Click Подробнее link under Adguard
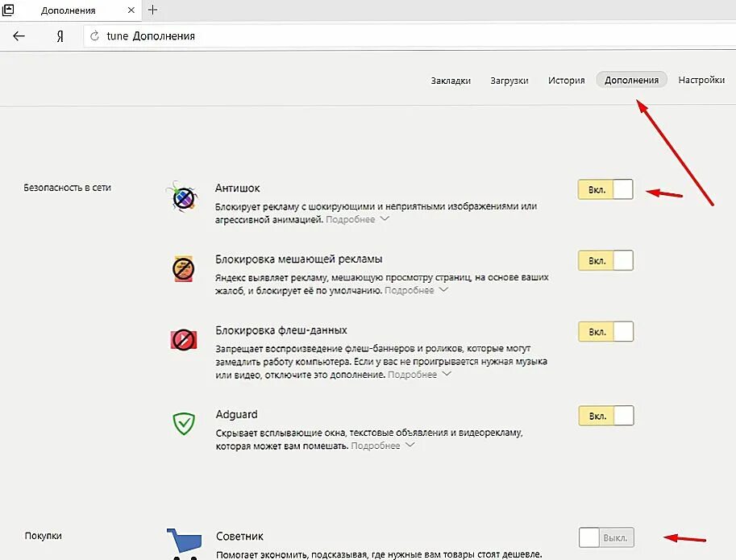736x560 pixels. [x=376, y=446]
